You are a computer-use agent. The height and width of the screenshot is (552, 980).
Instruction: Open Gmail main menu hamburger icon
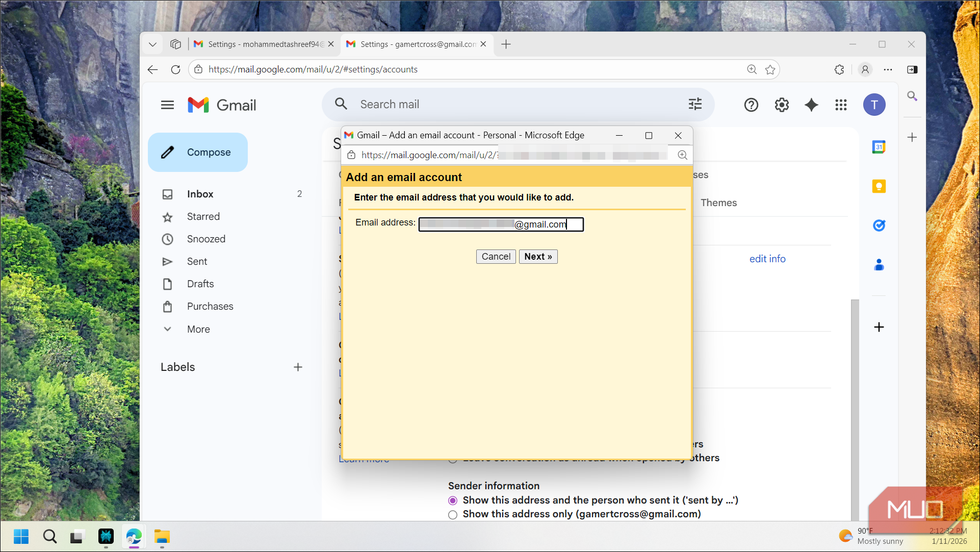[x=167, y=105]
